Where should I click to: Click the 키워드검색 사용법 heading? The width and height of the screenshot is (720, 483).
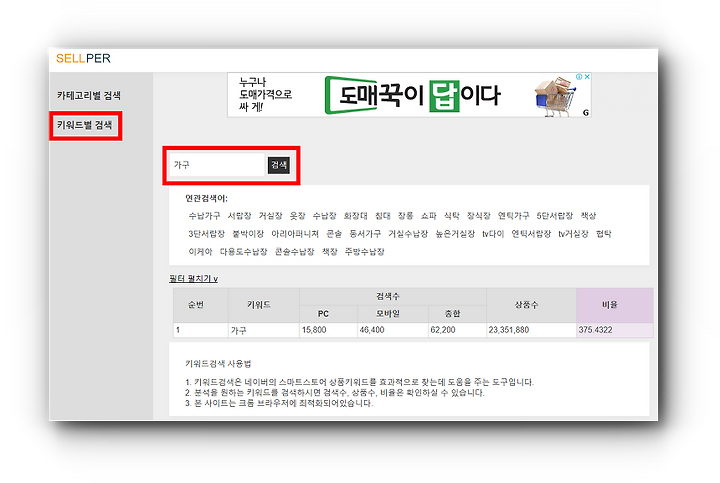coord(218,364)
